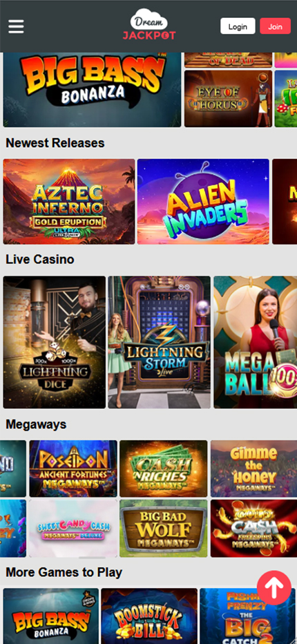Click the Login button
Screen dimensions: 297x644
coord(238,26)
